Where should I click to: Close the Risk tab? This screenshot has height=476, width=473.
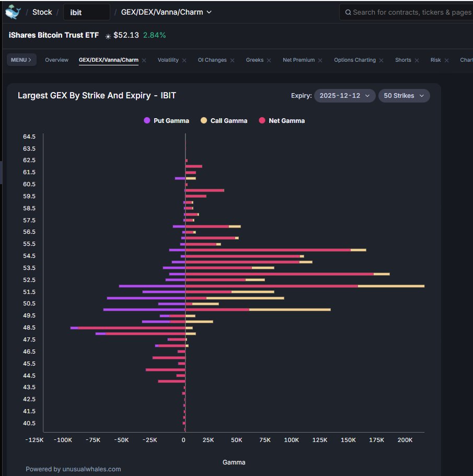[x=446, y=60]
